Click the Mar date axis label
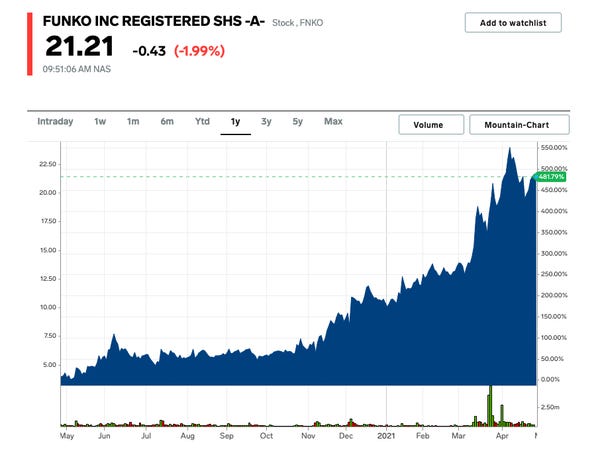This screenshot has height=457, width=600. click(458, 436)
